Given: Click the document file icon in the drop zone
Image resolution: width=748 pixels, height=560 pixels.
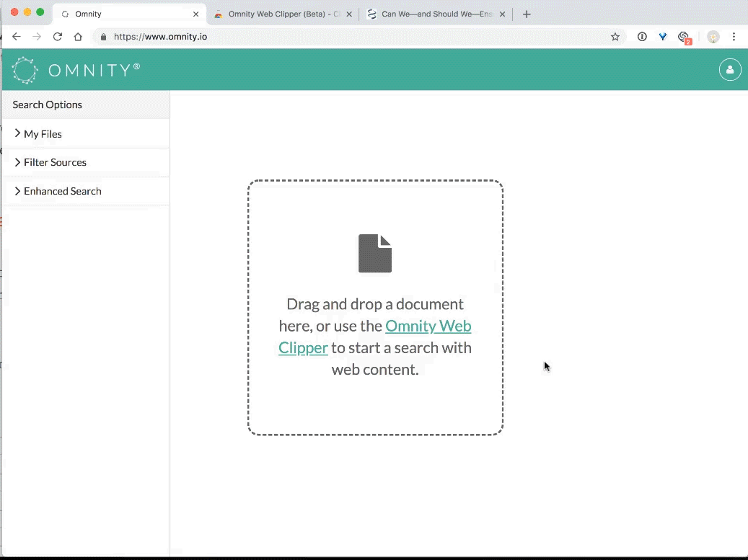Looking at the screenshot, I should pyautogui.click(x=375, y=254).
